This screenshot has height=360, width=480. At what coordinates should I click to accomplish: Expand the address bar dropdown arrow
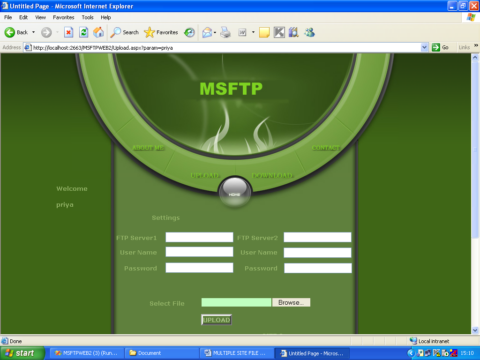tap(424, 48)
